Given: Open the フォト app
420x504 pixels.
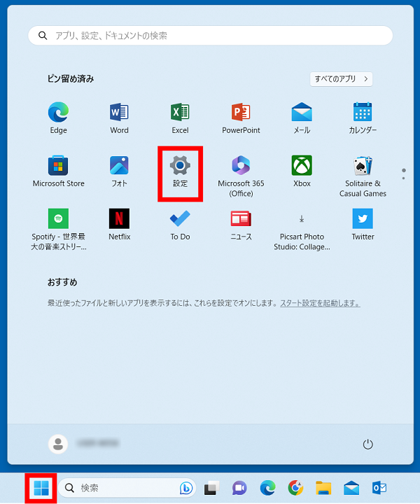Looking at the screenshot, I should [x=119, y=171].
